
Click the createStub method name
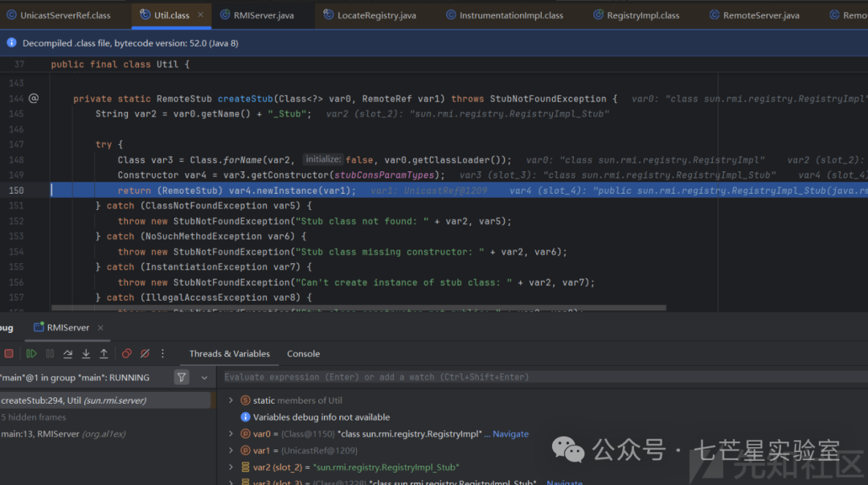coord(245,99)
